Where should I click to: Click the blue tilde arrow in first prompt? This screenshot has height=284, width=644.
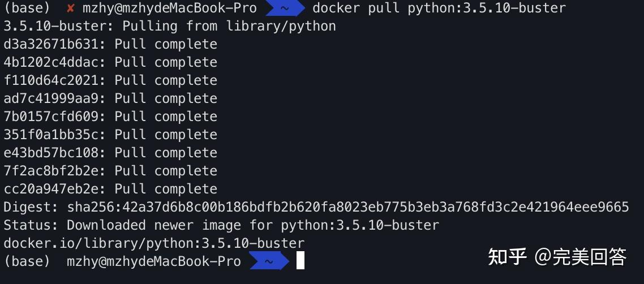coord(285,8)
